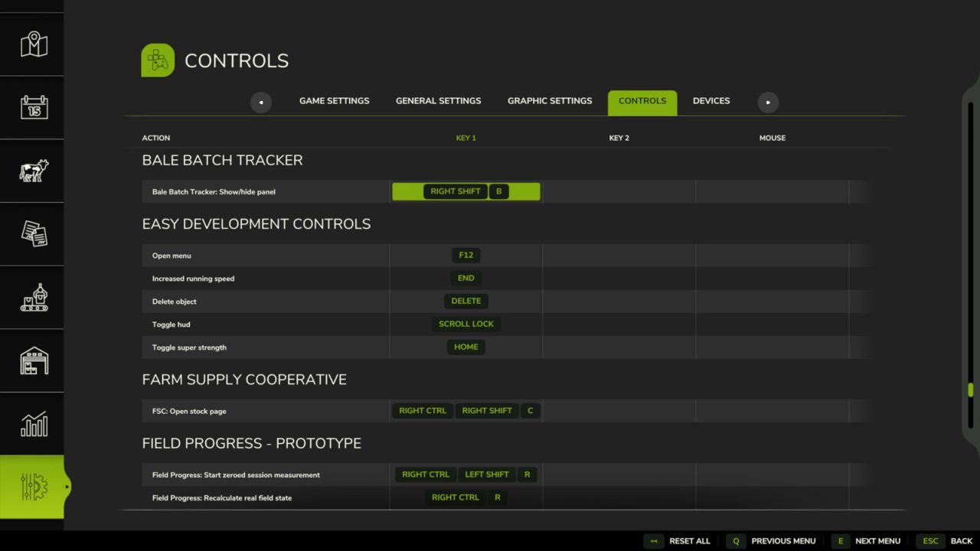Go to previous tab with left arrow
This screenshot has width=980, height=551.
(x=261, y=103)
